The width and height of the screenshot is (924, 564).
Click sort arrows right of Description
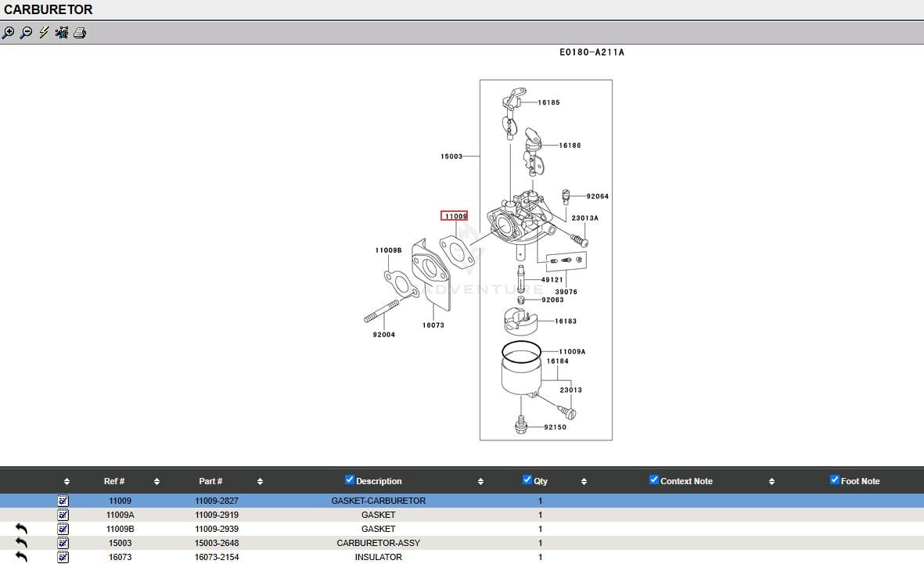coord(480,481)
